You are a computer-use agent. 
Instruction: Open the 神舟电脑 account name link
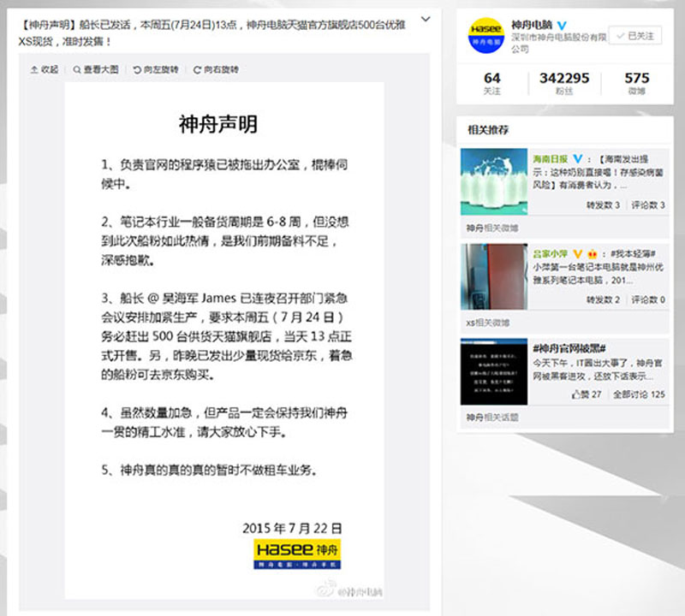coord(532,25)
